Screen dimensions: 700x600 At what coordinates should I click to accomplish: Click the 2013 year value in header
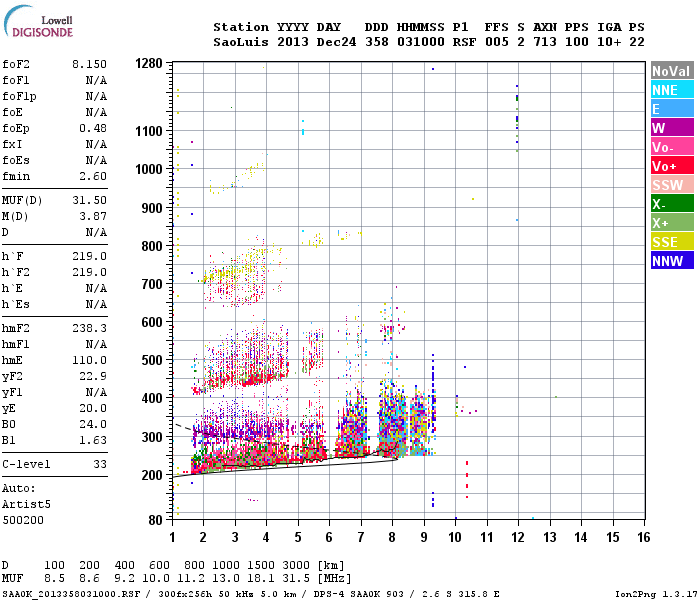click(x=292, y=42)
